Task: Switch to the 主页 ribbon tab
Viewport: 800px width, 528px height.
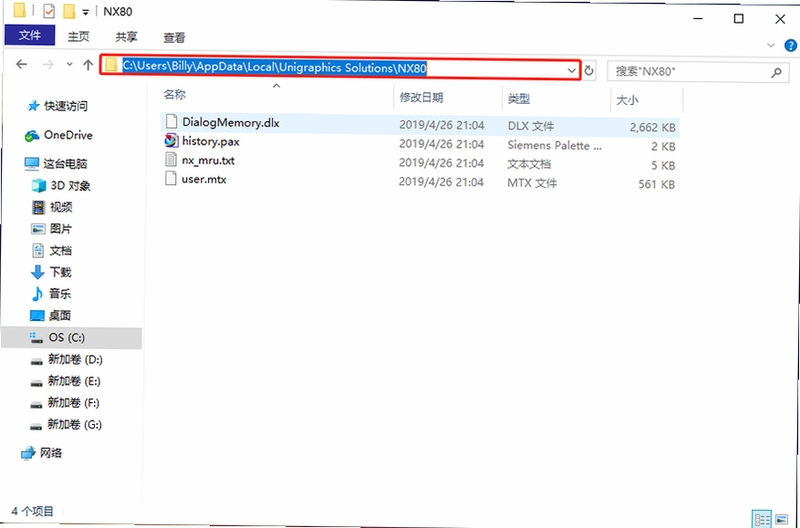Action: (79, 37)
